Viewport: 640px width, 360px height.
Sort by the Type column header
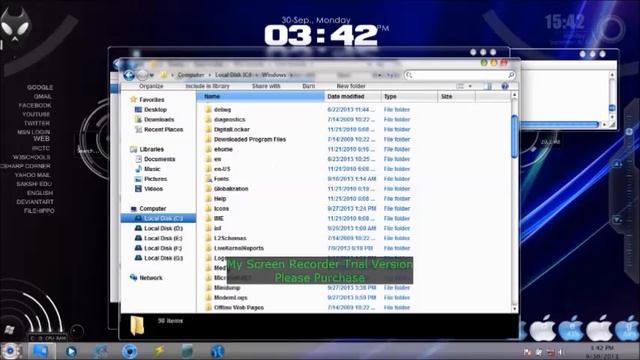409,96
